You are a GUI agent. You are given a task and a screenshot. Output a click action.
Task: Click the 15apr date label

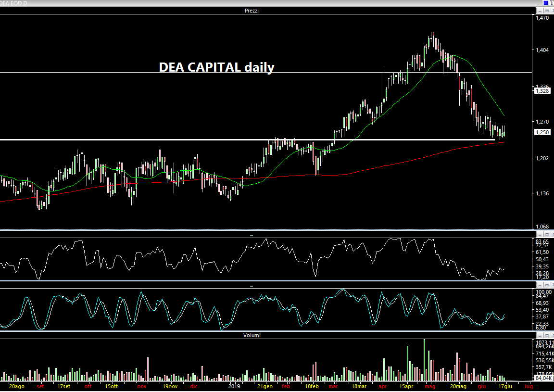click(406, 386)
